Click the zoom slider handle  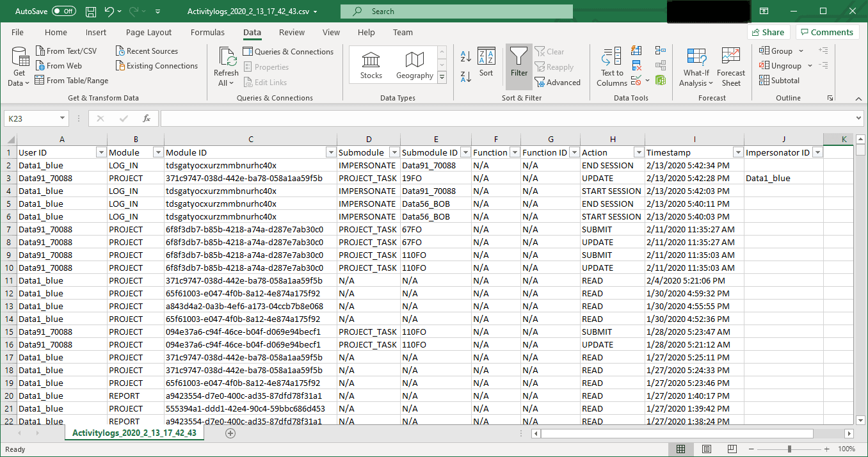(x=789, y=449)
